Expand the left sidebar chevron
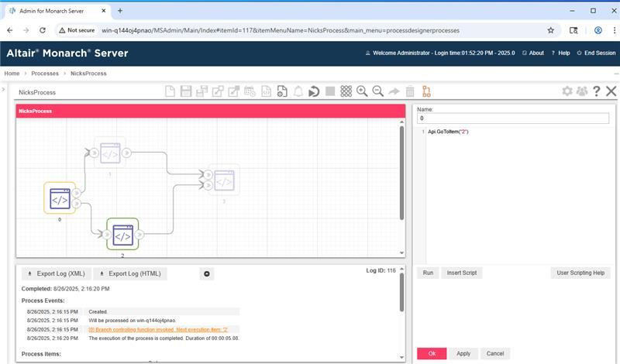This screenshot has height=364, width=620. tap(4, 89)
